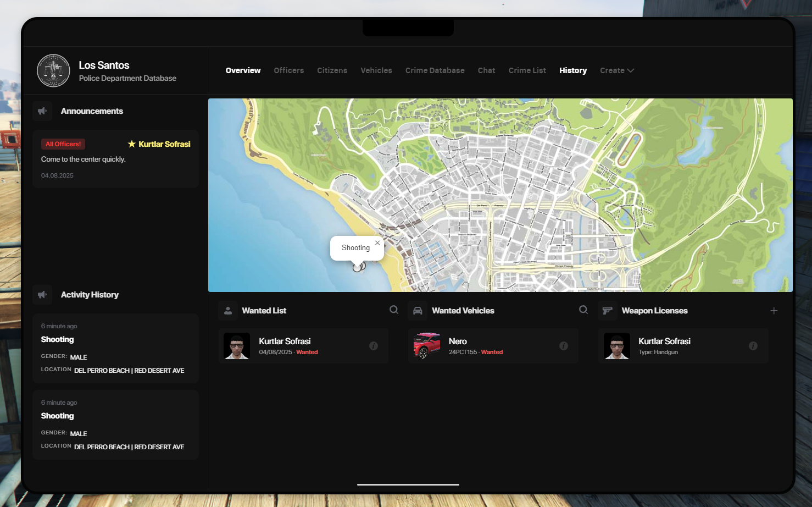Image resolution: width=812 pixels, height=507 pixels.
Task: Open the History tab
Action: [572, 70]
